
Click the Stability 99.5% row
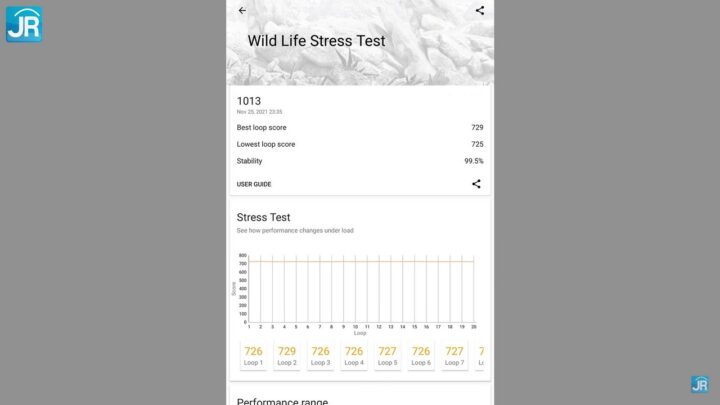click(360, 161)
